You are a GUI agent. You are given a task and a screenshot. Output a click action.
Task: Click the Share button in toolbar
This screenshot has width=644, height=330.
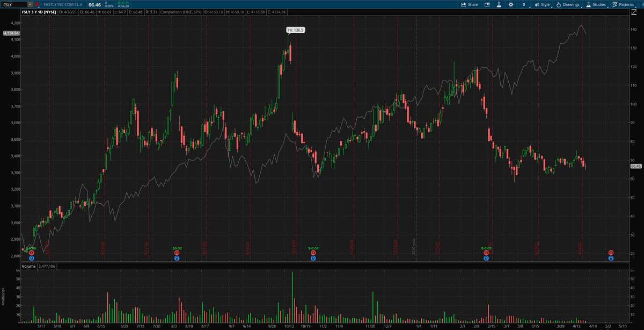[469, 4]
